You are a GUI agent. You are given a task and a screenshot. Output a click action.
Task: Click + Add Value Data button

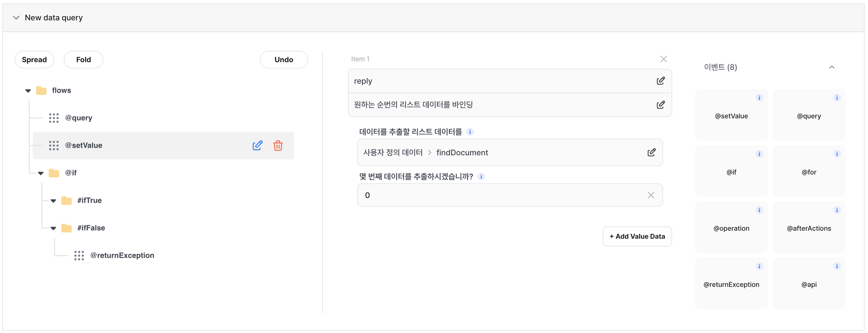coord(636,236)
